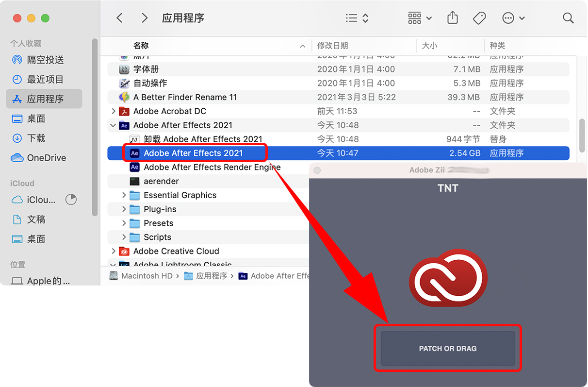Expand the Adobe Creative Cloud folder
Screen dimensions: 588x387
click(114, 252)
